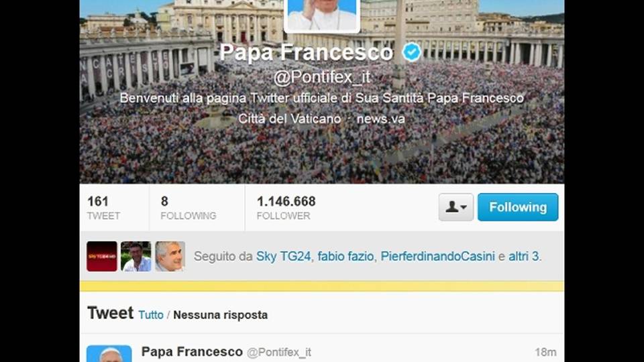Click the verified badge next to Papa Francesco
This screenshot has height=362, width=644.
411,52
